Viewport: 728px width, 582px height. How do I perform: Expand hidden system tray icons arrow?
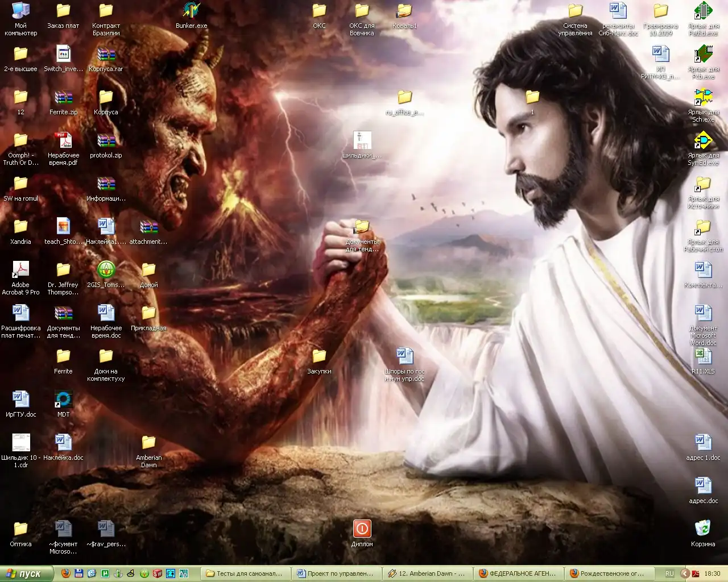tap(685, 573)
